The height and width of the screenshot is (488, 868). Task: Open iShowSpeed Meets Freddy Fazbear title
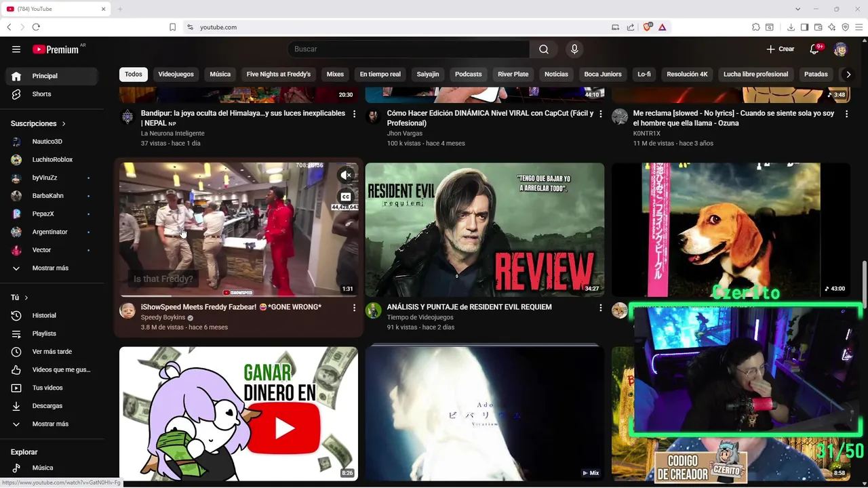pyautogui.click(x=231, y=307)
